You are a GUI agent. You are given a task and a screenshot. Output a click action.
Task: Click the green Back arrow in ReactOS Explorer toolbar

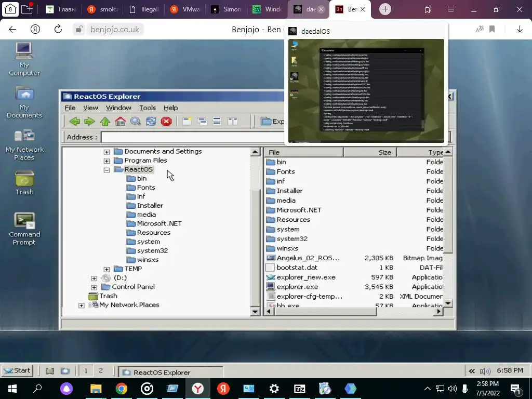(75, 122)
